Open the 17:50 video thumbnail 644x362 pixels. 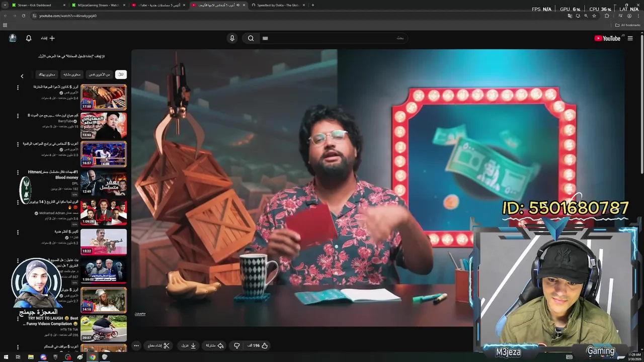click(104, 97)
